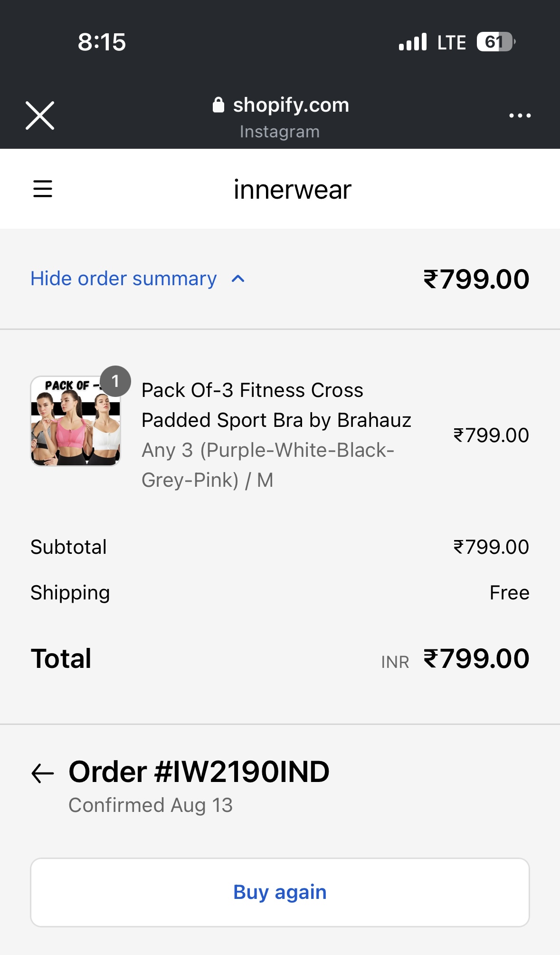Tap the quantity badge on product image
Viewport: 560px width, 955px height.
click(115, 381)
